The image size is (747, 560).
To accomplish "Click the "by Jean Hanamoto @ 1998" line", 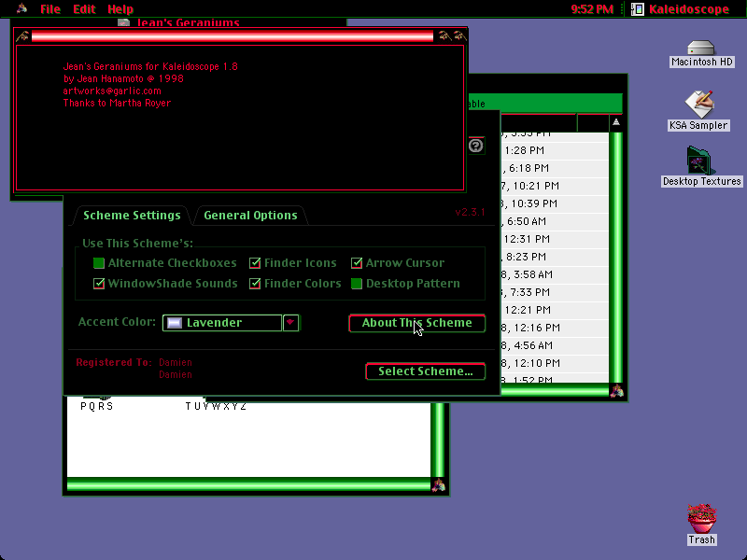I will tap(123, 78).
